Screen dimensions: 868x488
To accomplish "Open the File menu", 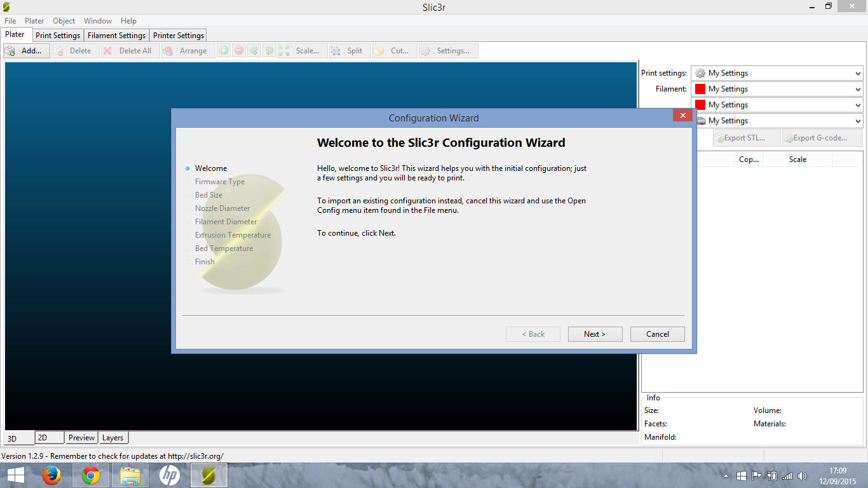I will point(10,21).
